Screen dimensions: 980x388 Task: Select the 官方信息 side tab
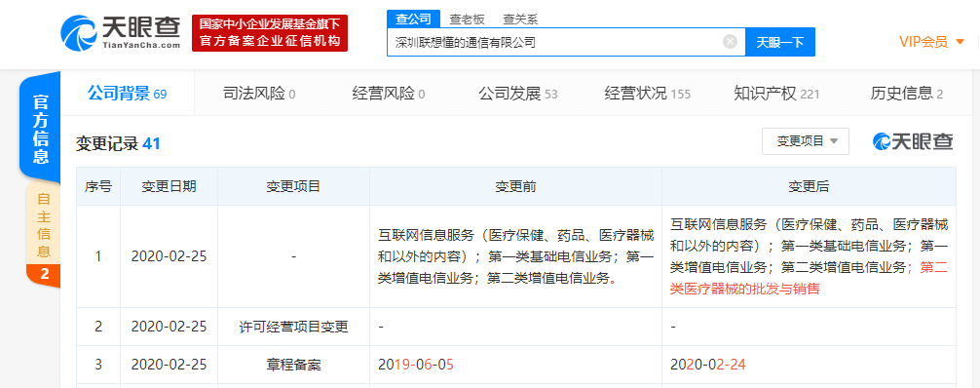click(x=41, y=129)
